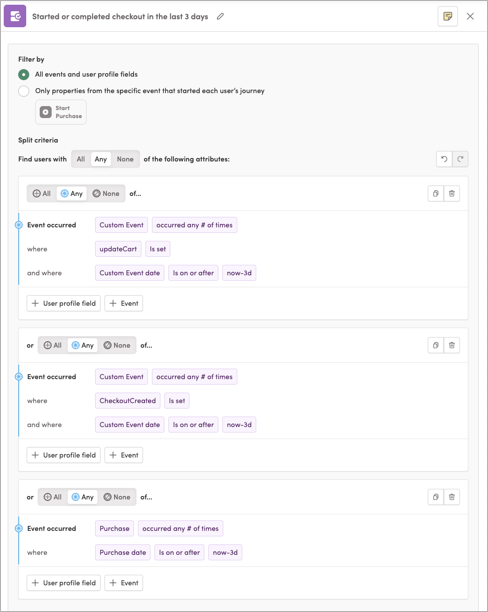Add User profile field to CheckoutCreated group
The width and height of the screenshot is (488, 612).
coord(64,455)
